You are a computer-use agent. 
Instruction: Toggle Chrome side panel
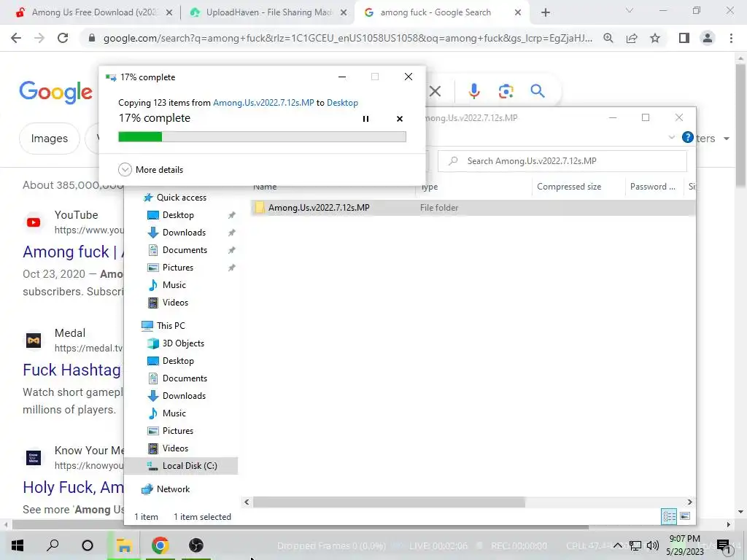[x=684, y=38]
